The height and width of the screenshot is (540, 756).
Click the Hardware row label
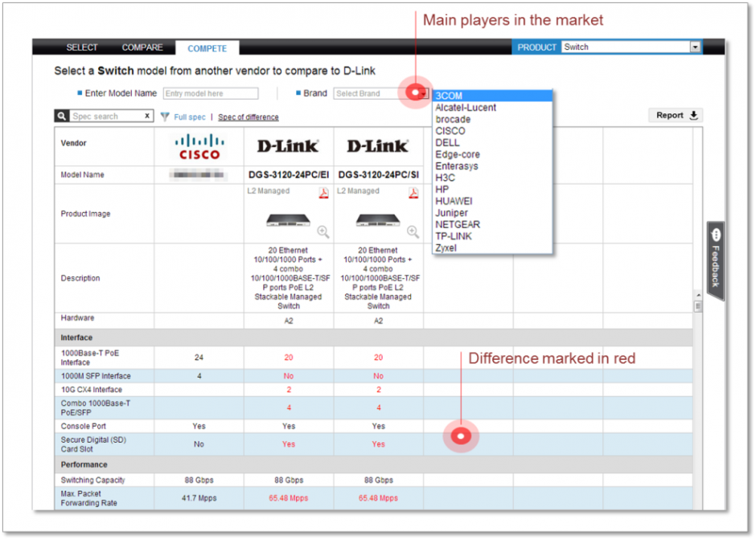(78, 318)
